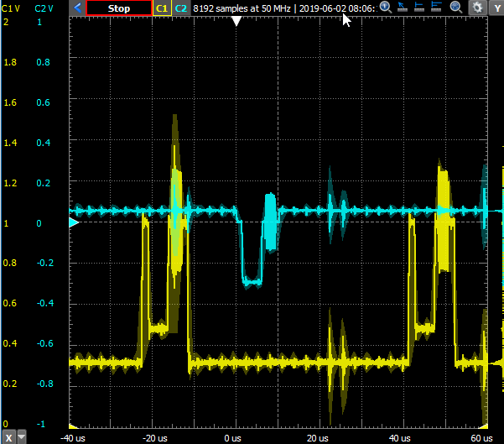Click the yellow triangle marker at bottom-right
504x444 pixels.
[x=483, y=426]
